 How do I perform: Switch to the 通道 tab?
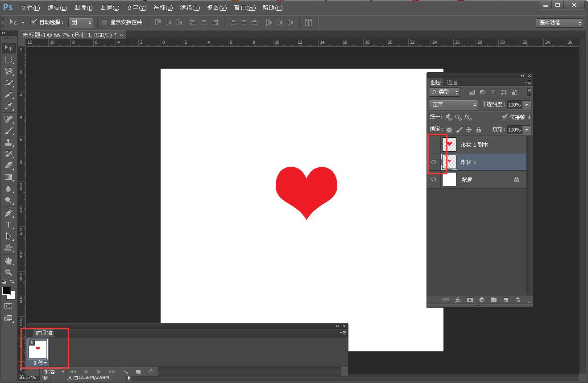[452, 82]
